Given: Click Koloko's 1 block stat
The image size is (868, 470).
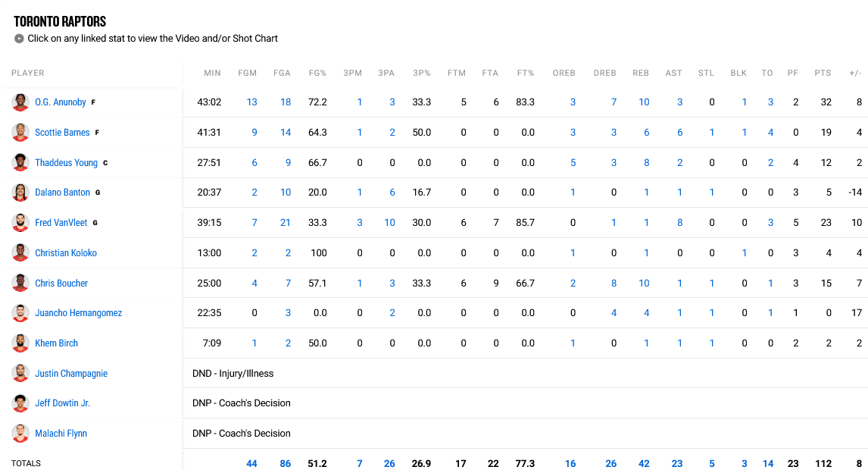Looking at the screenshot, I should 744,252.
